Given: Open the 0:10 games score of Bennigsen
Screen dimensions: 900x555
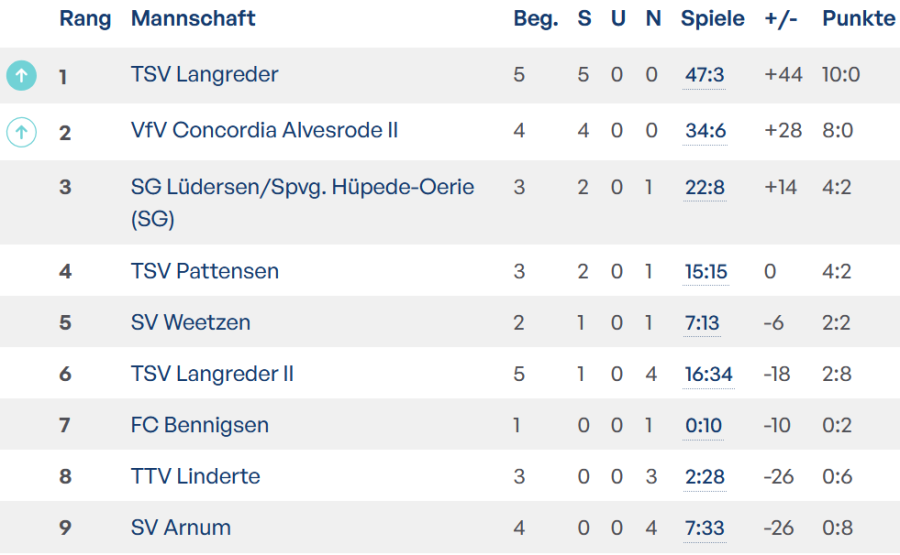Looking at the screenshot, I should coord(703,425).
